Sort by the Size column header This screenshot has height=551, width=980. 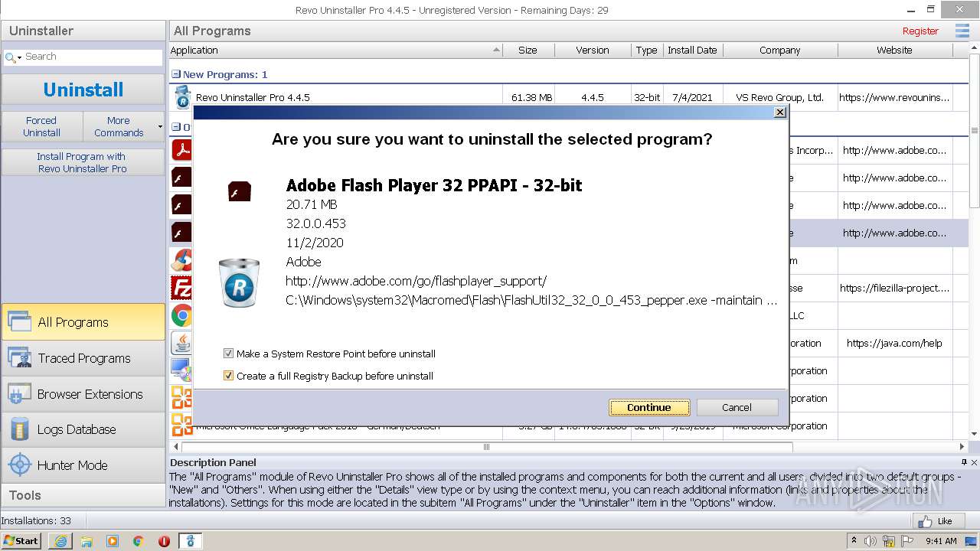(528, 50)
